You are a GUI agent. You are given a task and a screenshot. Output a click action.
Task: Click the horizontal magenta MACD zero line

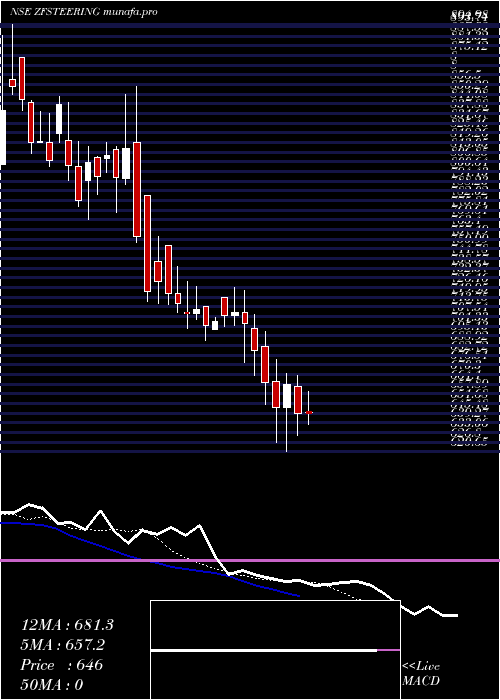[x=250, y=560]
